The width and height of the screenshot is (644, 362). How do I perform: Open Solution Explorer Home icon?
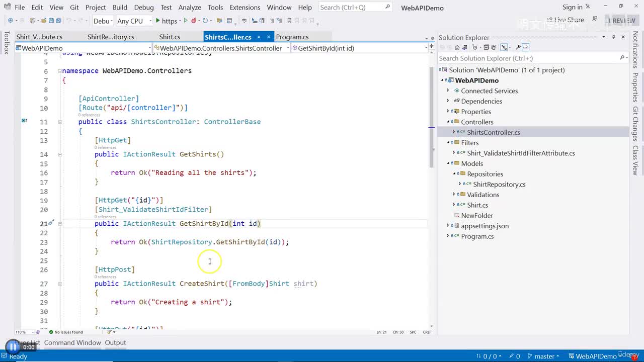point(457,47)
